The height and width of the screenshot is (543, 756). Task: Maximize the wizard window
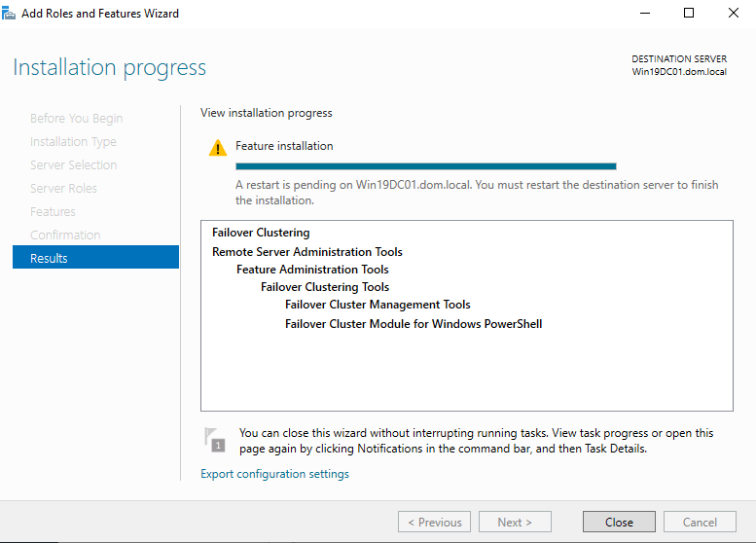coord(689,14)
